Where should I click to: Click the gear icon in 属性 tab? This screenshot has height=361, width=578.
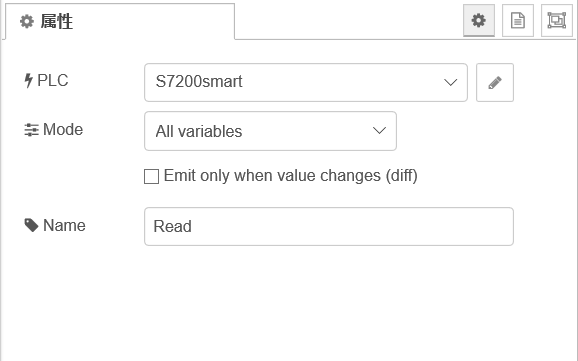pos(27,21)
